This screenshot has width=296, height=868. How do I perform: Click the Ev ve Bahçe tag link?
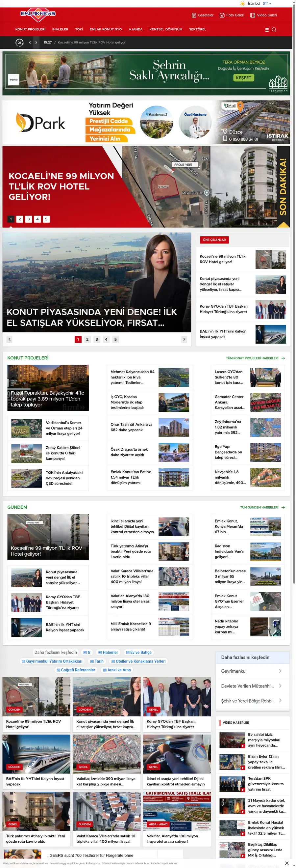pos(138,652)
